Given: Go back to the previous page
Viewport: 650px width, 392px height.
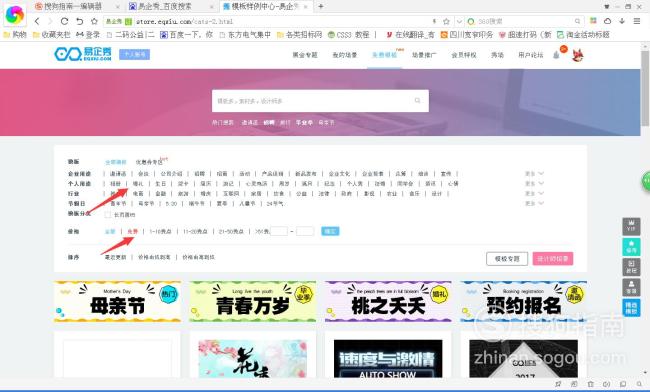Looking at the screenshot, I should (37, 21).
